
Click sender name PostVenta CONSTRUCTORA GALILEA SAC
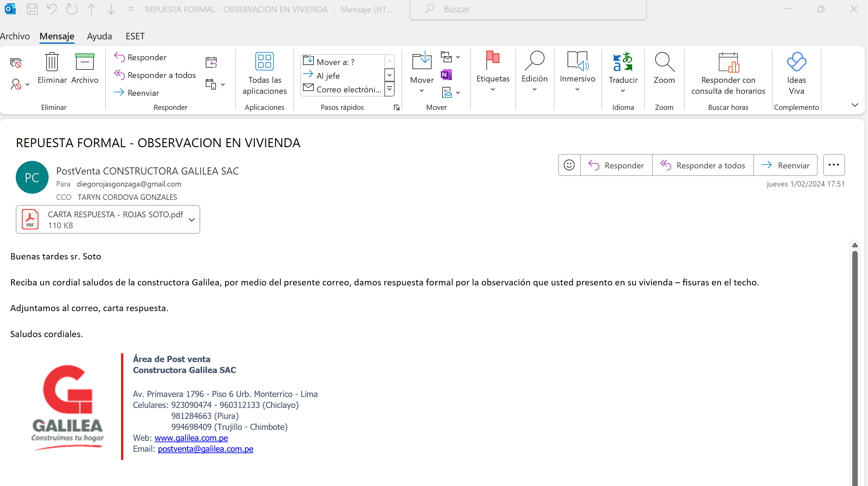pos(148,171)
